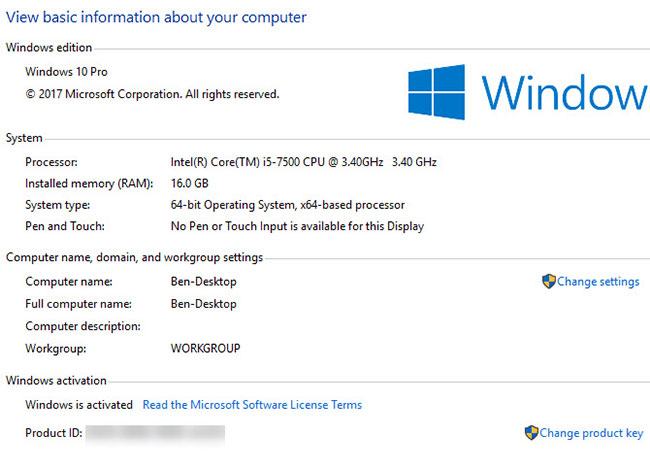Click the '© 2017 Microsoft Corporation' copyright line
The image size is (650, 469).
coord(152,94)
